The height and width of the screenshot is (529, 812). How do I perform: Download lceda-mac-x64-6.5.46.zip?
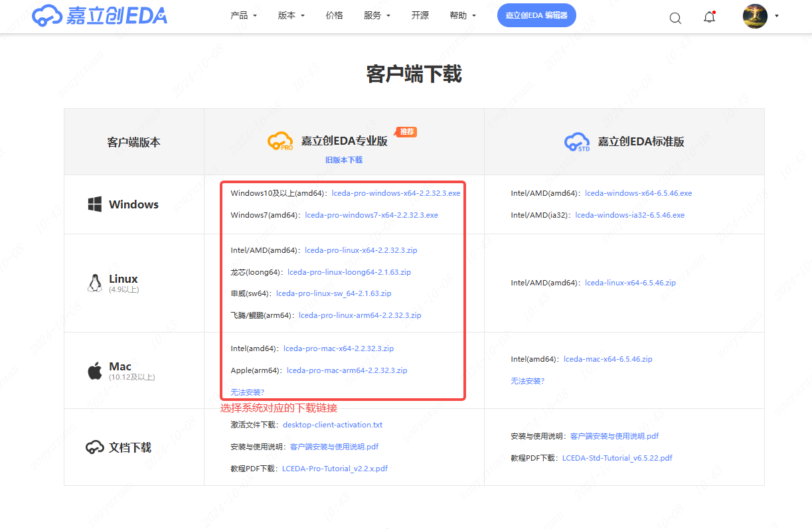coord(608,359)
